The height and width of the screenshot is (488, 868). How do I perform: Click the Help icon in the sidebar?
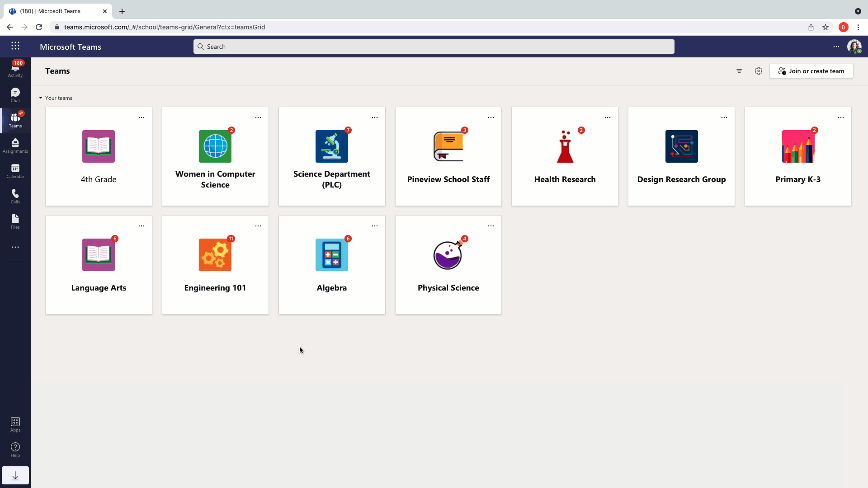point(15,450)
